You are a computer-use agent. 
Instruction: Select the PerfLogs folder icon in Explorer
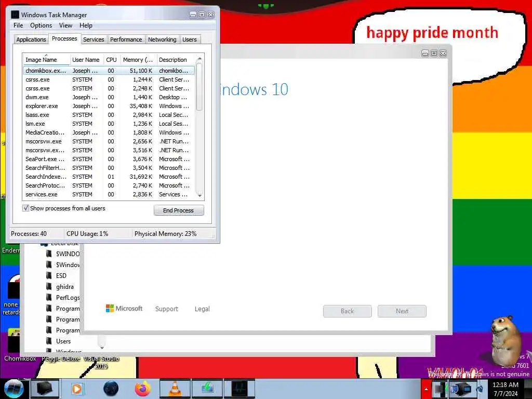(x=49, y=298)
